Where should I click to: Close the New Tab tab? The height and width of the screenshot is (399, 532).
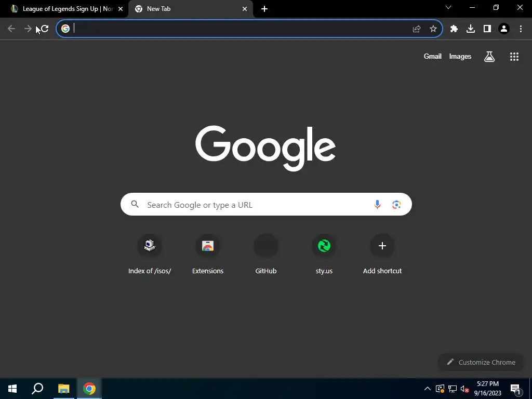245,9
